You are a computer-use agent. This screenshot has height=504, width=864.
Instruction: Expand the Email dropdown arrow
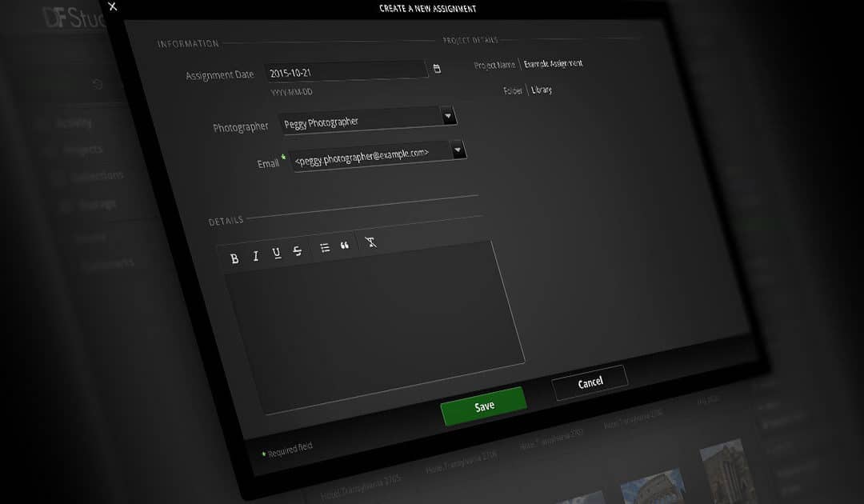[x=458, y=150]
